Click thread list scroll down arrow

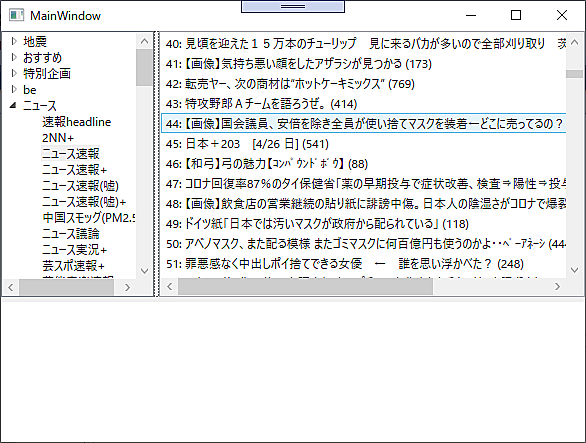(x=574, y=270)
